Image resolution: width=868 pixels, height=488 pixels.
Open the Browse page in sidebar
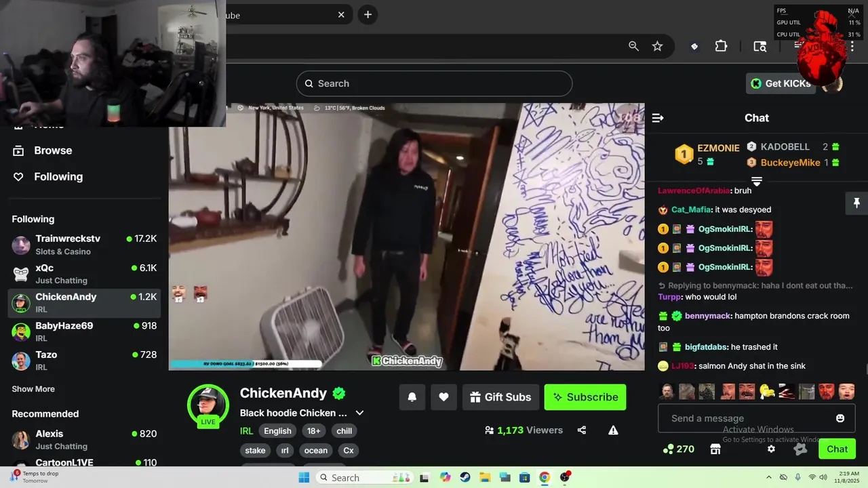[53, 150]
